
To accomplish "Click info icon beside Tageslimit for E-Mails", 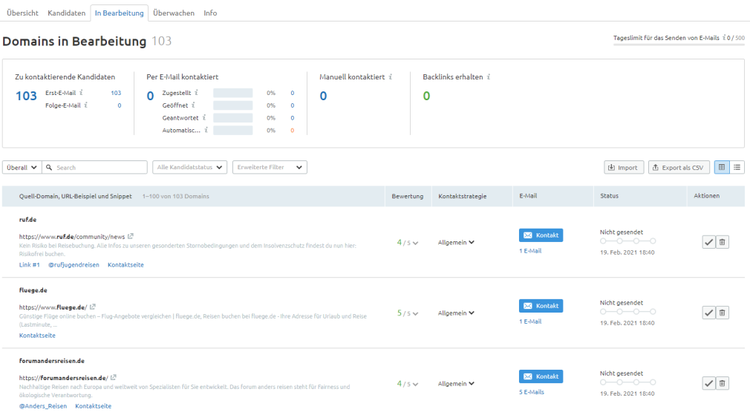I will pos(724,37).
